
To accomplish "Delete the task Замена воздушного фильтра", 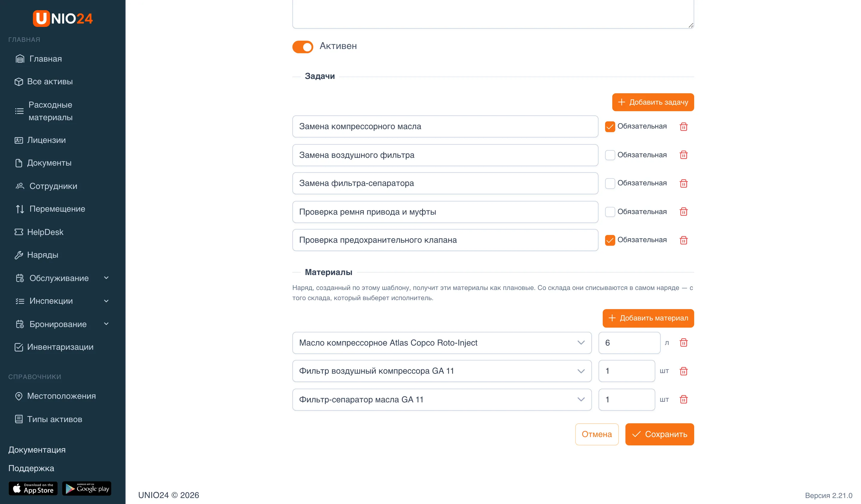I will click(683, 155).
